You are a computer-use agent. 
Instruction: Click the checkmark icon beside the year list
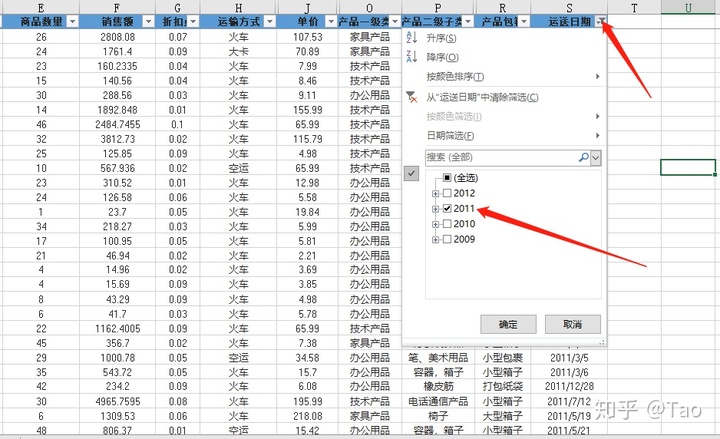pos(411,174)
